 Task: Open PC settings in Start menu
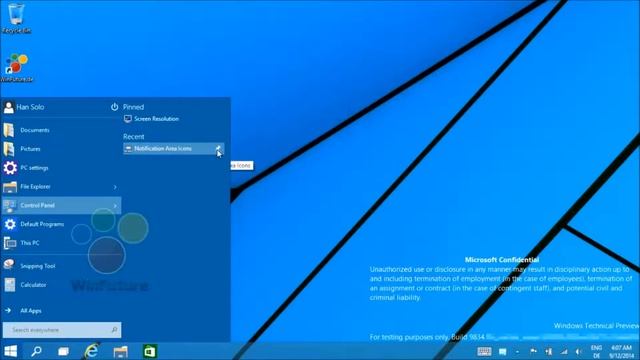click(x=61, y=168)
